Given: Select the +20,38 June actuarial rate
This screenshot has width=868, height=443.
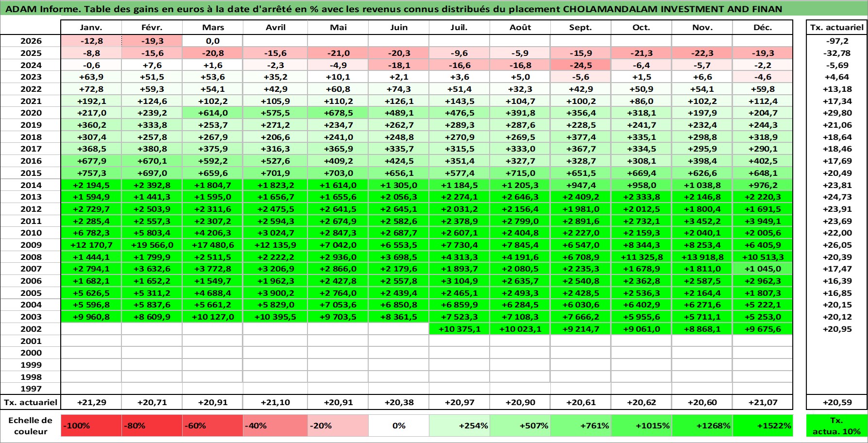Looking at the screenshot, I should point(399,402).
